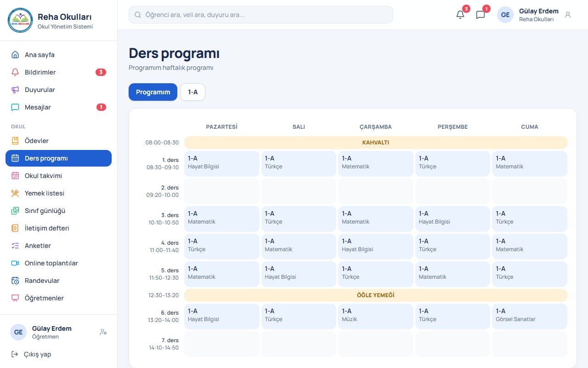Screen dimensions: 588x368
Task: Click the Online toplantılar camera icon
Action: 15,263
